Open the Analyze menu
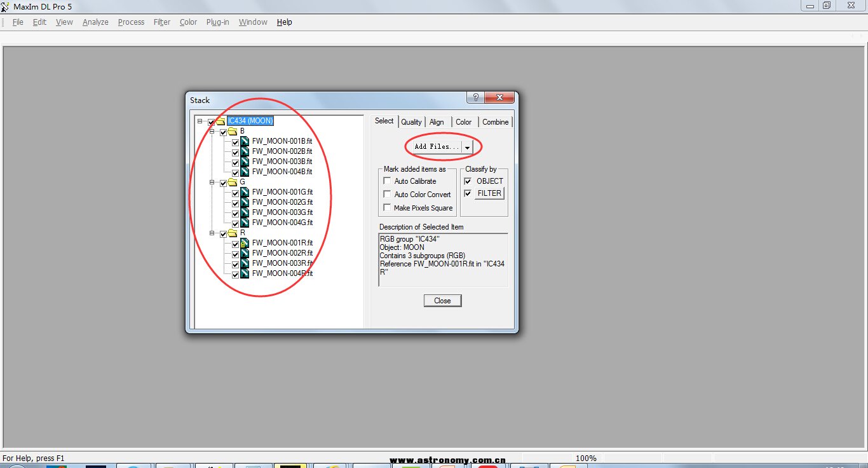Image resolution: width=868 pixels, height=468 pixels. (95, 22)
